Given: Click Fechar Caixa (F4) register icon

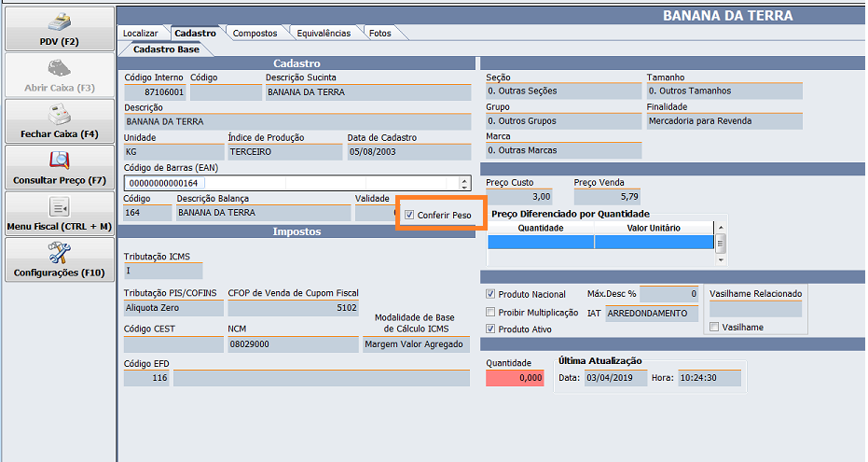Looking at the screenshot, I should [59, 114].
